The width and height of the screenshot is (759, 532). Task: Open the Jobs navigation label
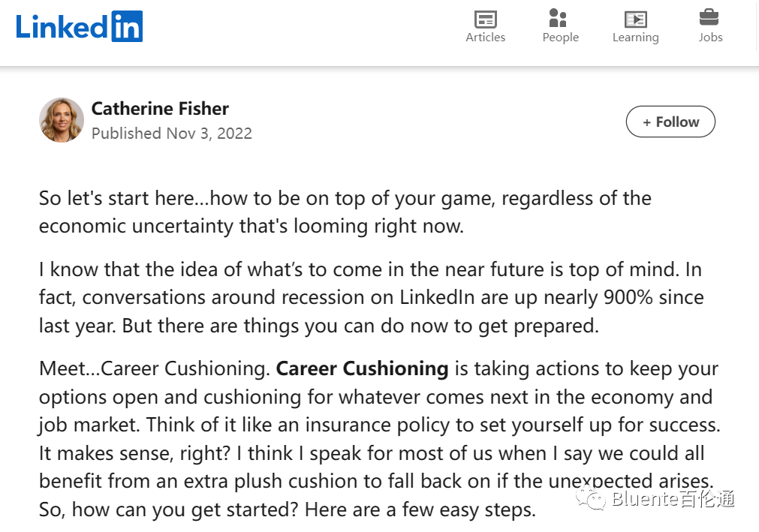(x=710, y=38)
